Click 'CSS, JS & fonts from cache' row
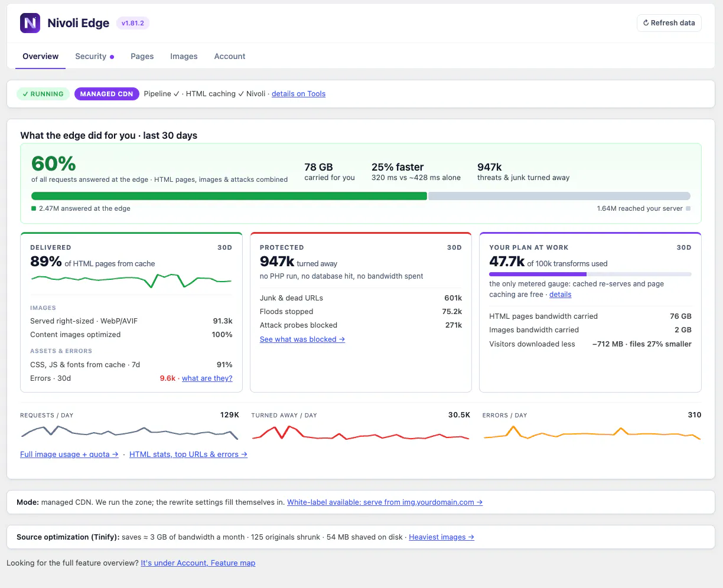The height and width of the screenshot is (588, 723). (131, 365)
